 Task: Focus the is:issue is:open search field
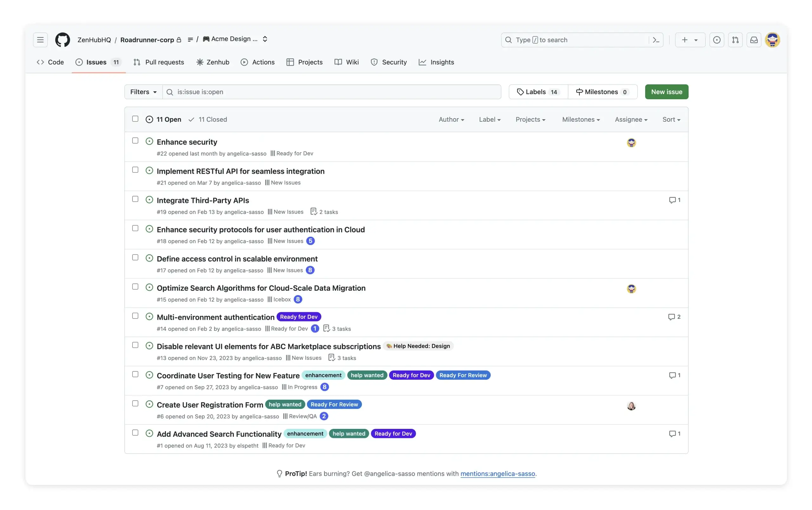tap(332, 92)
